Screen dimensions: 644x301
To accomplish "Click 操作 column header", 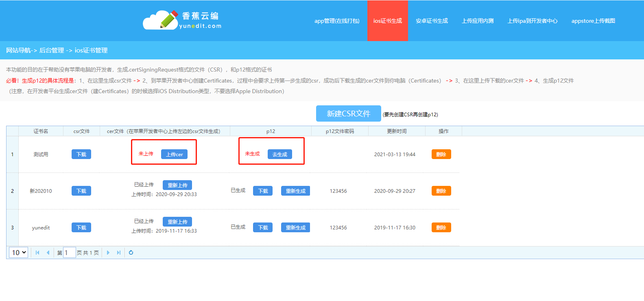I will 443,131.
